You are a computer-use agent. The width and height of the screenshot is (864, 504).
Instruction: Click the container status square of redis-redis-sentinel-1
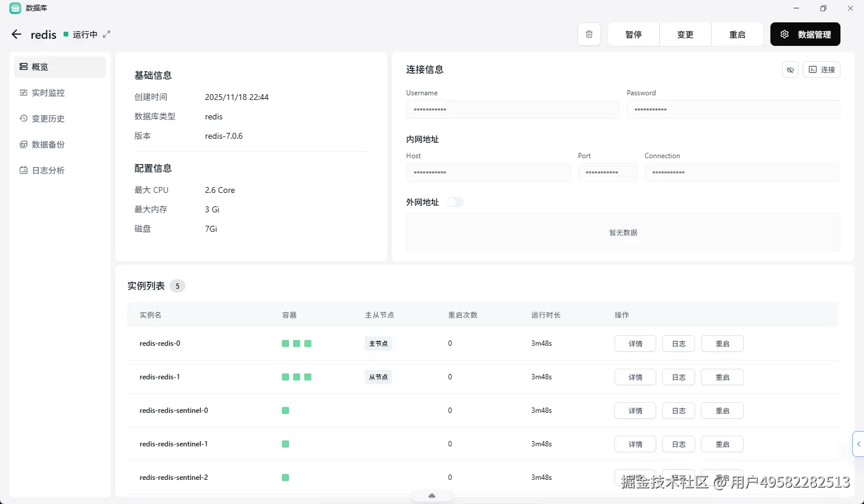[x=285, y=444]
